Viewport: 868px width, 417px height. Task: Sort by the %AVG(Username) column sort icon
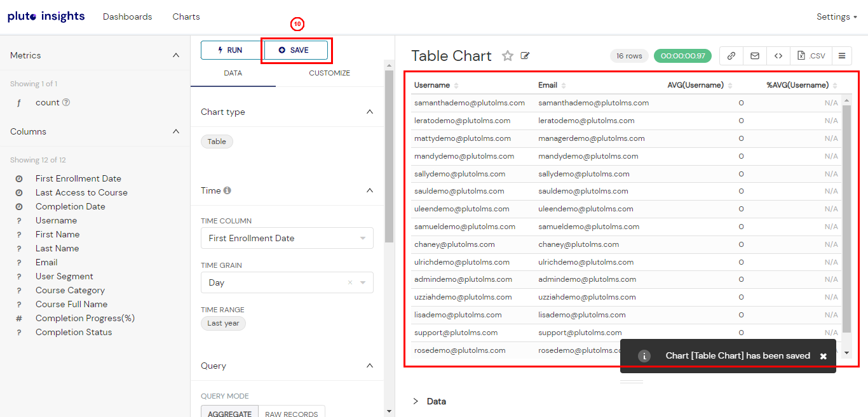pos(835,86)
